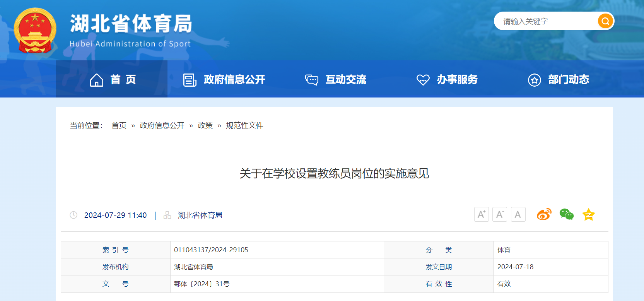Screen dimensions: 644x301
Task: Click the home icon in navigation bar
Action: 97,80
